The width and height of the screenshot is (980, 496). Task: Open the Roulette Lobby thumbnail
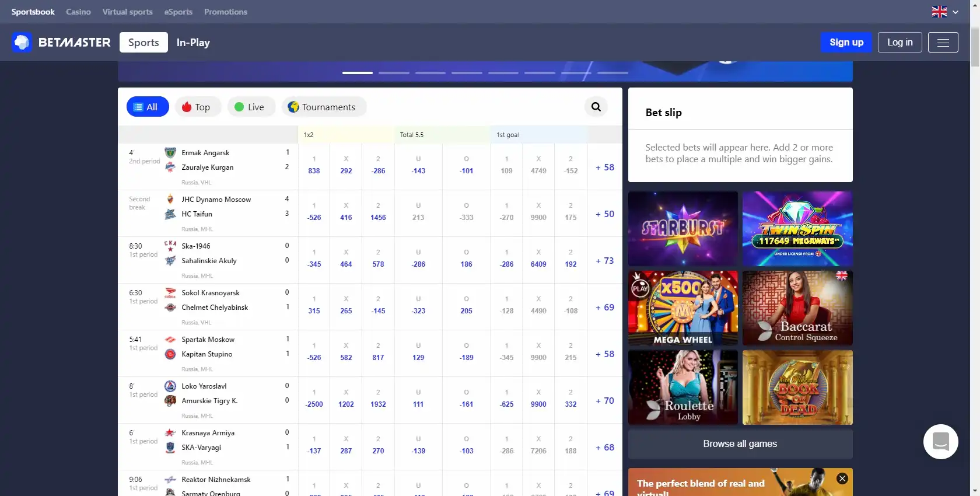pos(683,387)
